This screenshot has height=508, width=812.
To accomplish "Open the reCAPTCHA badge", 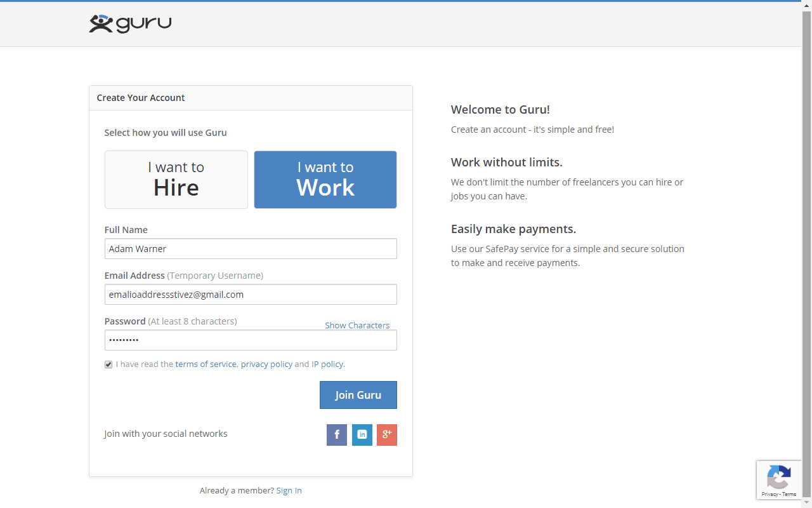I will [779, 480].
